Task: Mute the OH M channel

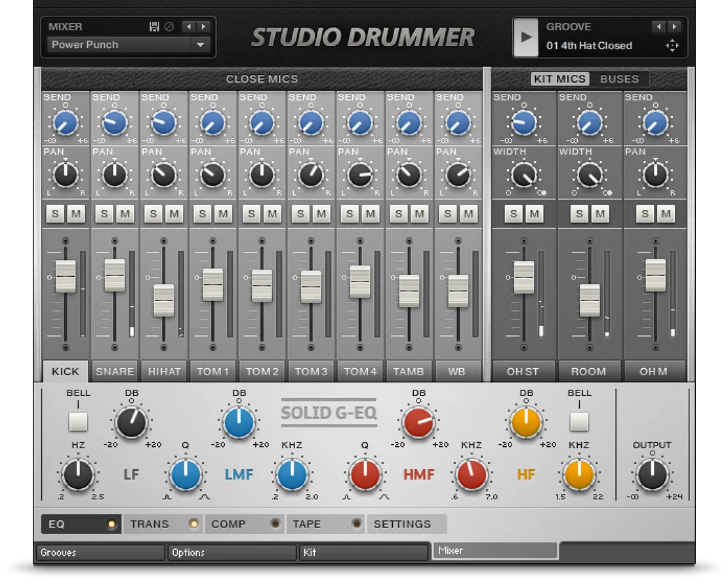Action: coord(666,214)
